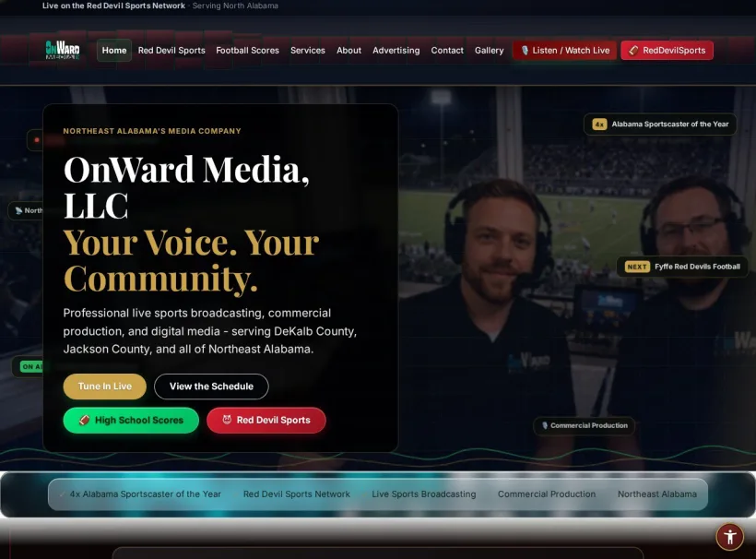Click the RedDevilSports red button
Screen dimensions: 756x559
tap(667, 50)
